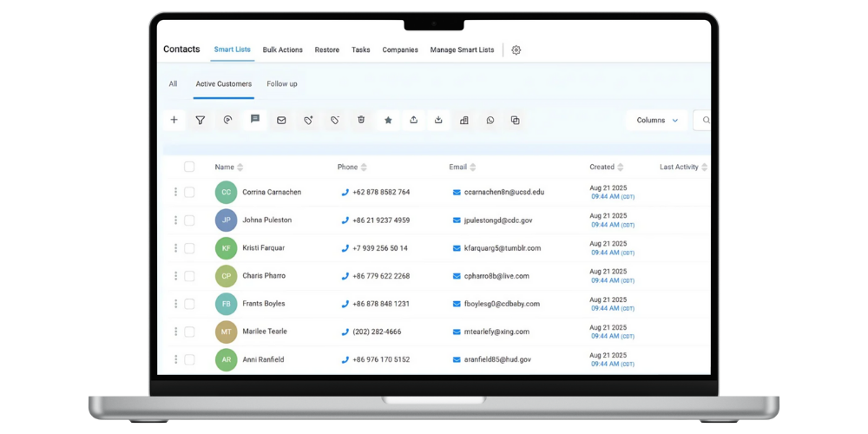Click the phone icon for Kristi Farquar
868x434 pixels.
click(x=345, y=248)
